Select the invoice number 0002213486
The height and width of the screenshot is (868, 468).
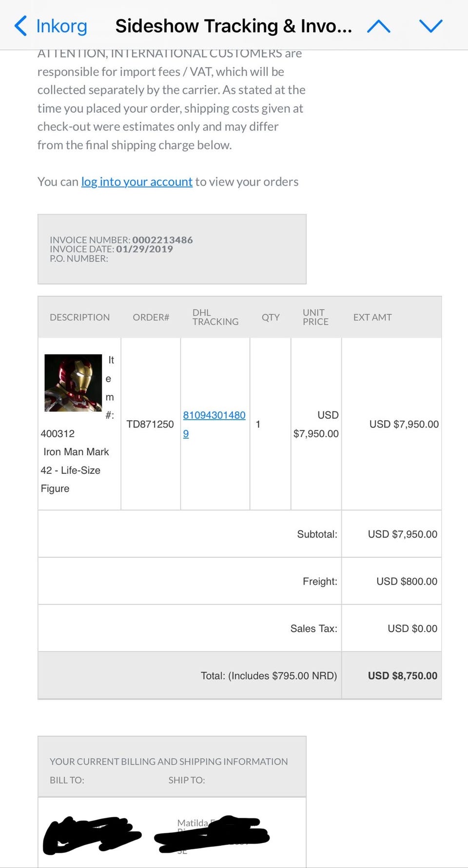click(x=162, y=240)
